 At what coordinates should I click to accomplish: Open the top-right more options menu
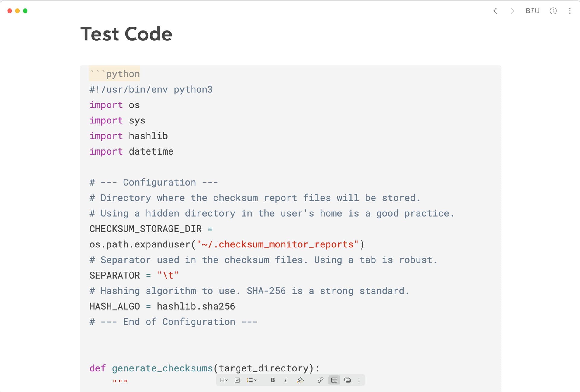(x=570, y=11)
